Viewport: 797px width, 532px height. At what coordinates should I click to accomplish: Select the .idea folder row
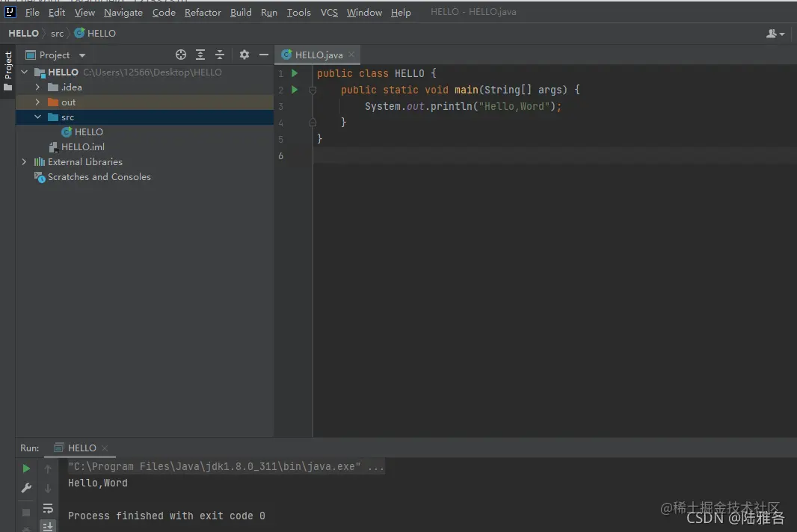coord(145,87)
